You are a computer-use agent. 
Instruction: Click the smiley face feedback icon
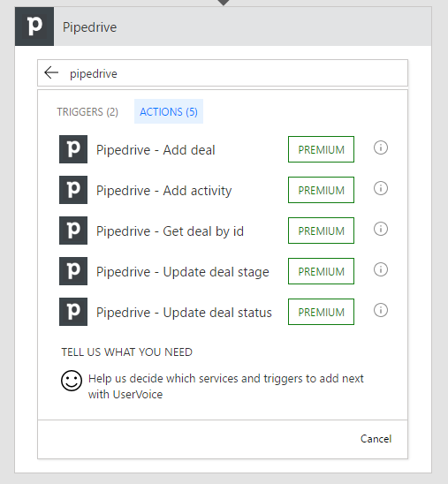[72, 381]
